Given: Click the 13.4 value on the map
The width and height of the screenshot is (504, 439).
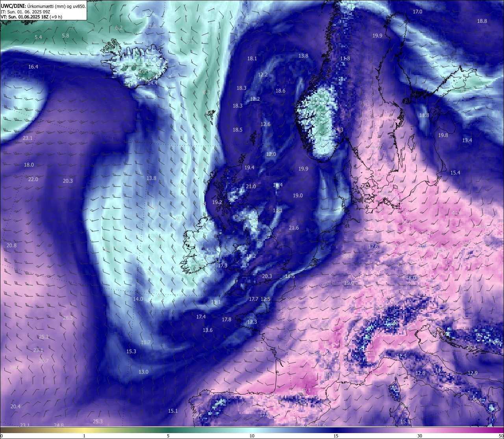Looking at the screenshot, I should coord(467,141).
